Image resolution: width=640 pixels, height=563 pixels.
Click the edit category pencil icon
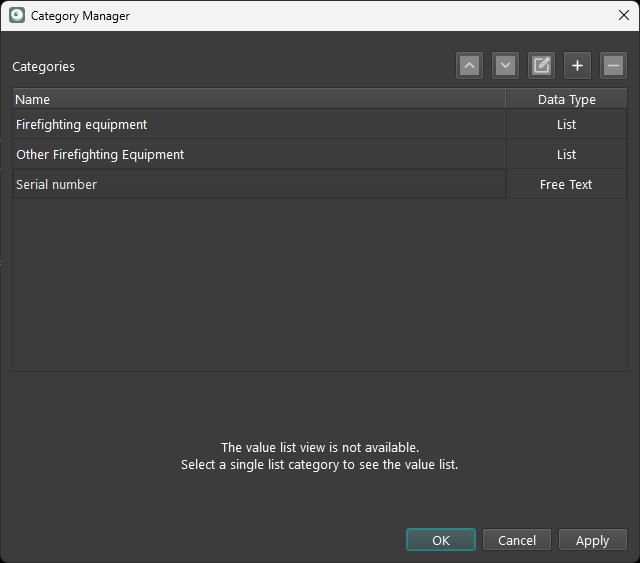[541, 66]
